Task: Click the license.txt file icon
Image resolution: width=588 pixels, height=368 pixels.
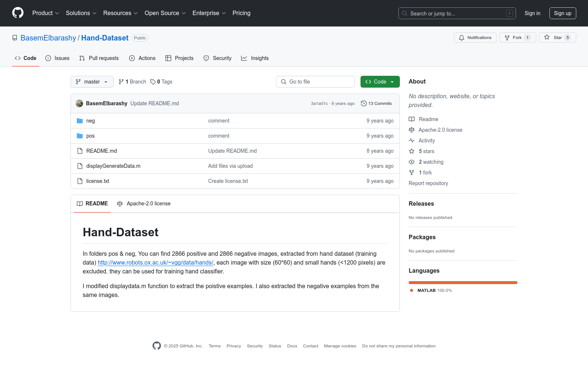Action: tap(80, 181)
